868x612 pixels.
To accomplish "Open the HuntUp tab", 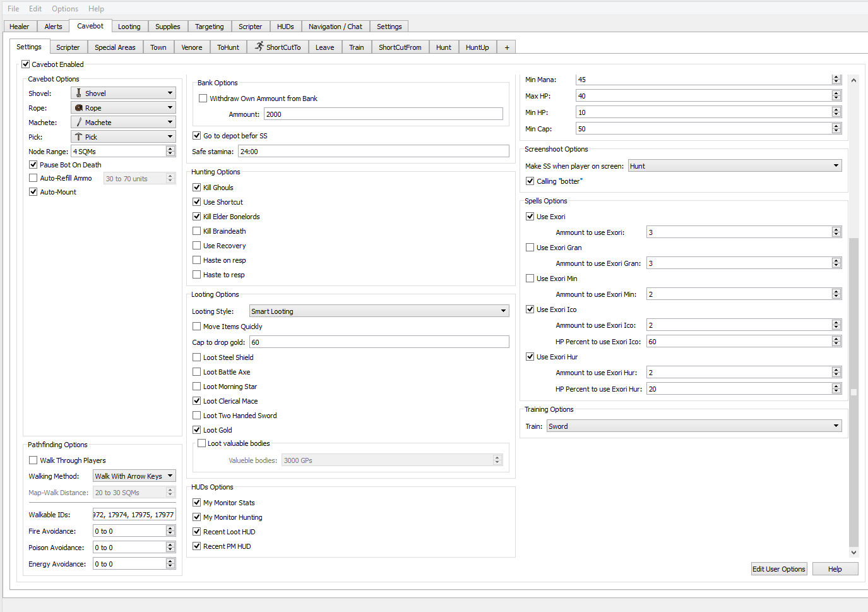I will [x=477, y=47].
